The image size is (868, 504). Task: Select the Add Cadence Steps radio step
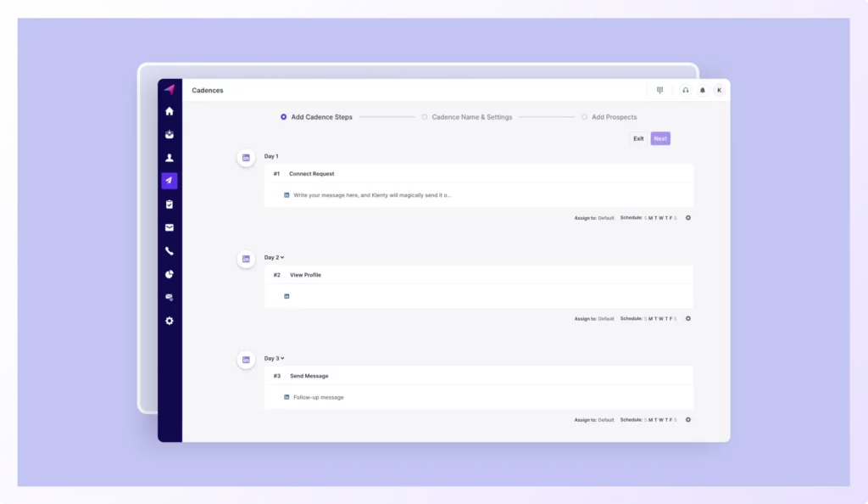[x=284, y=117]
